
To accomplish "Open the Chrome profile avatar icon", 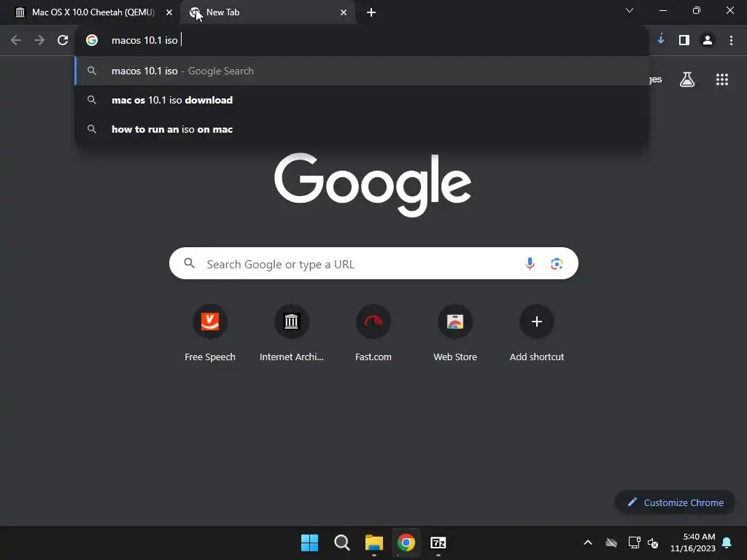I will click(x=708, y=41).
